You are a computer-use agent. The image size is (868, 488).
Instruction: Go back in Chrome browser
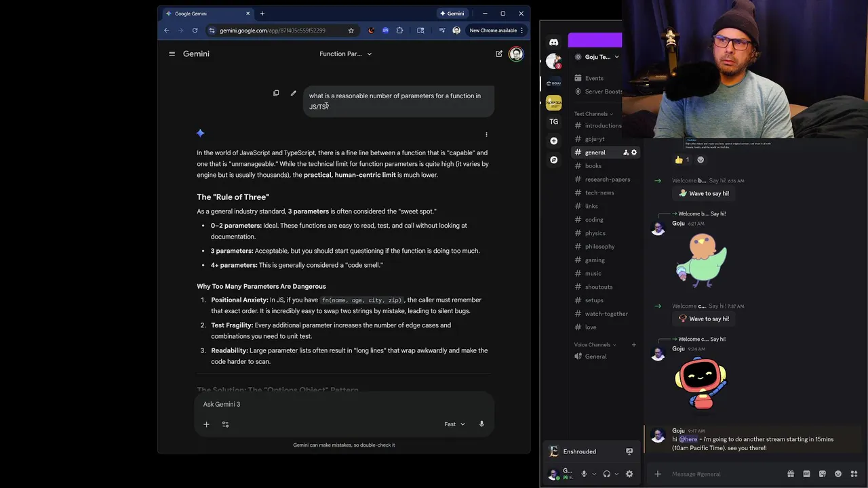click(x=166, y=30)
